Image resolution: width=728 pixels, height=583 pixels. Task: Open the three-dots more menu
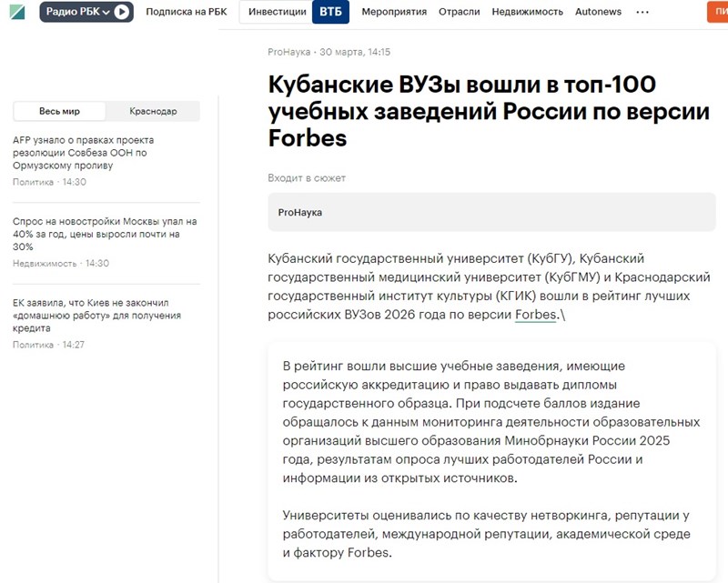point(642,12)
